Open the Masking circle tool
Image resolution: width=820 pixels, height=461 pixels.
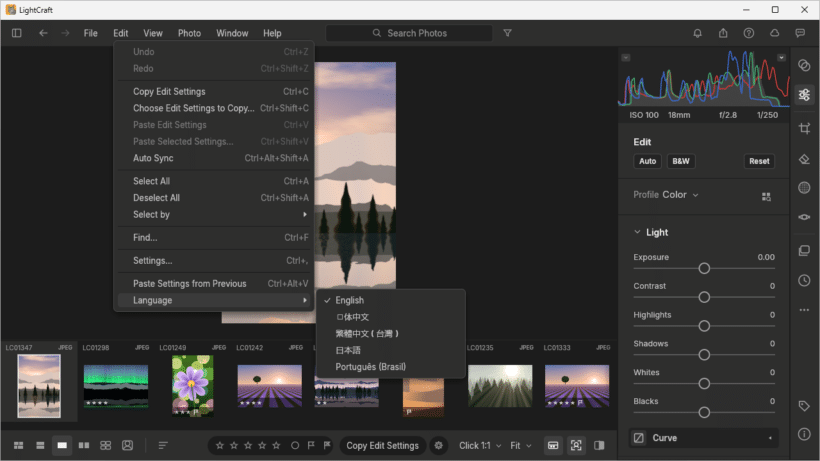point(804,188)
